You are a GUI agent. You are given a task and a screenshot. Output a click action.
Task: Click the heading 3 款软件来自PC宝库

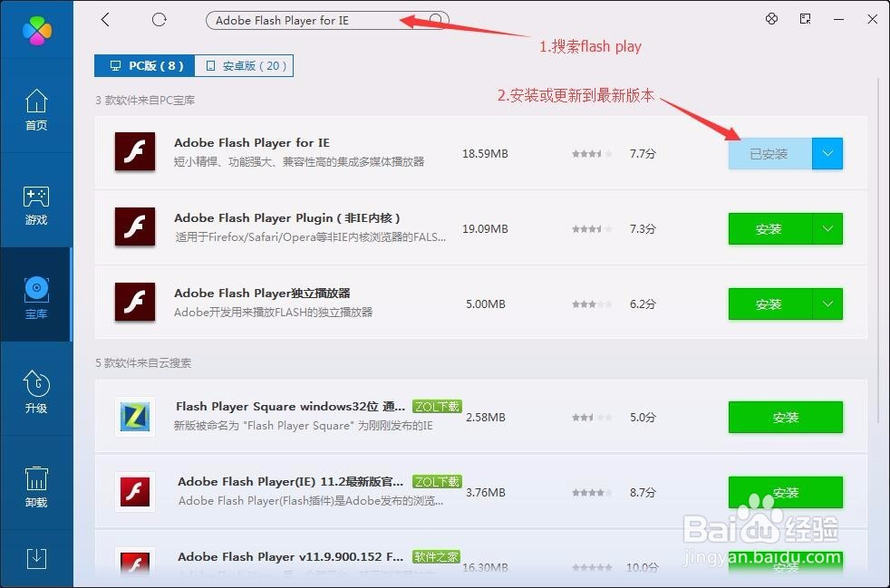click(145, 101)
